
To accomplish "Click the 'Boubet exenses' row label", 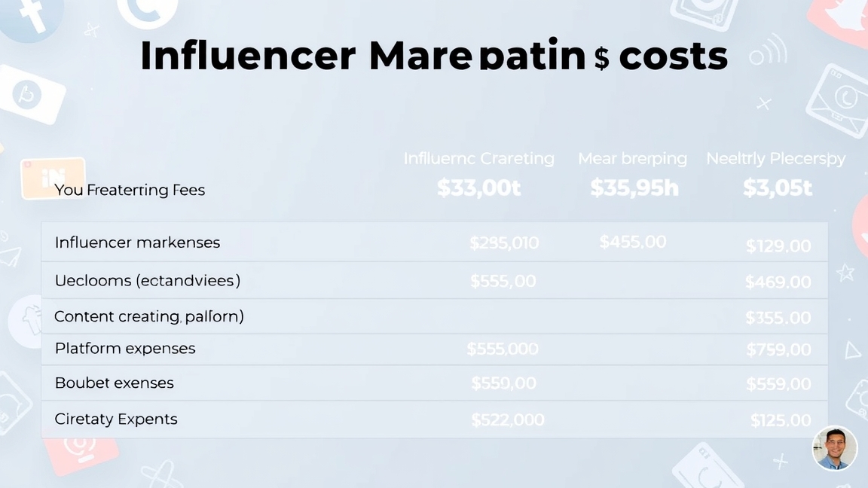I will click(x=115, y=383).
